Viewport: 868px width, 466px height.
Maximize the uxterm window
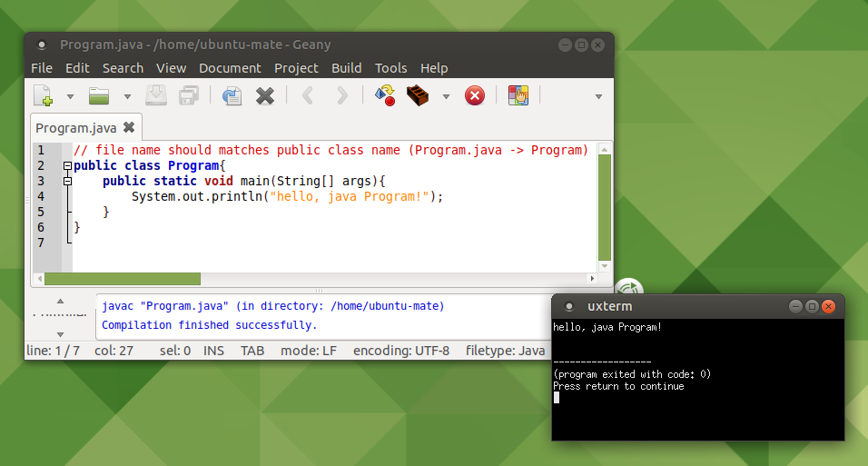(812, 306)
